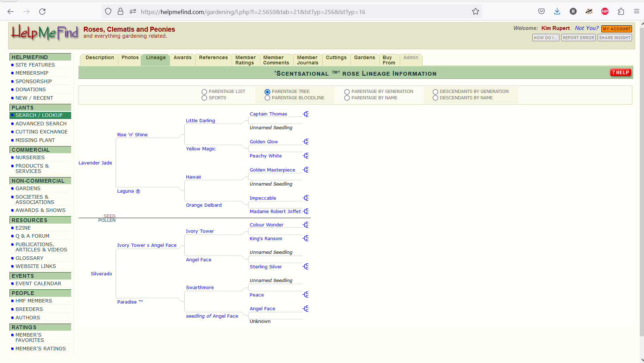
Task: Select Descendants By Name radio option
Action: pyautogui.click(x=435, y=98)
